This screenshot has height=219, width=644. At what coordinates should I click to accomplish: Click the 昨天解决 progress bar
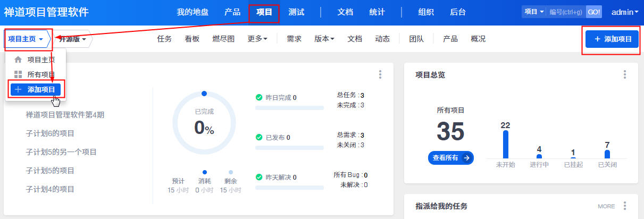289,188
